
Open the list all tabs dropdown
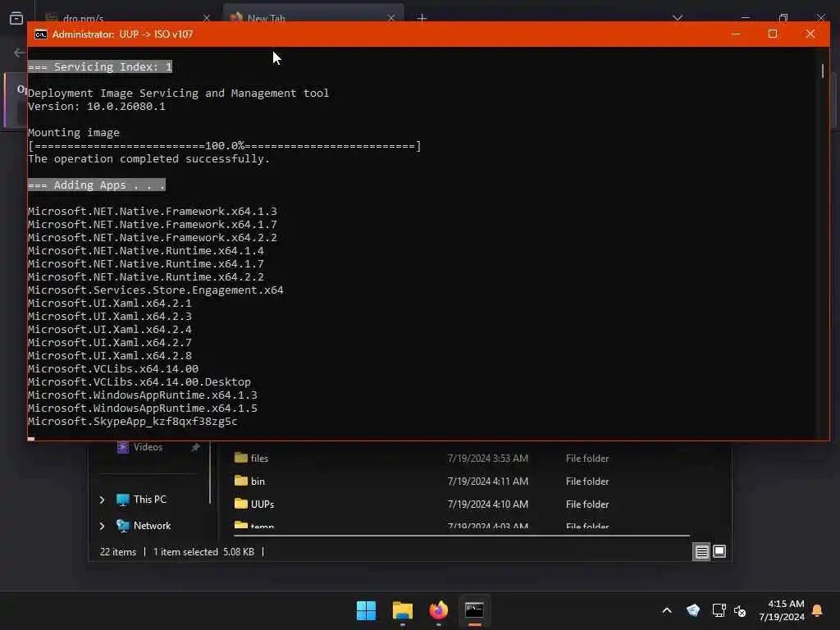(677, 18)
